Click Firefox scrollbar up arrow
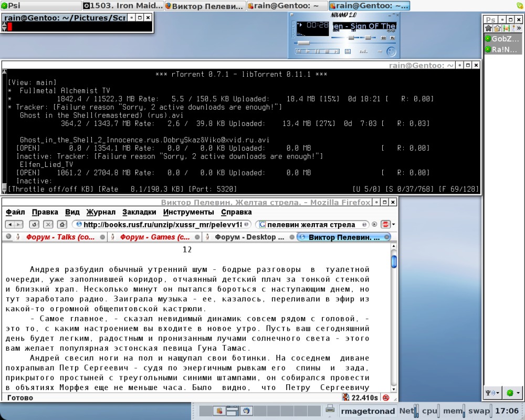This screenshot has height=420, width=525. [394, 246]
